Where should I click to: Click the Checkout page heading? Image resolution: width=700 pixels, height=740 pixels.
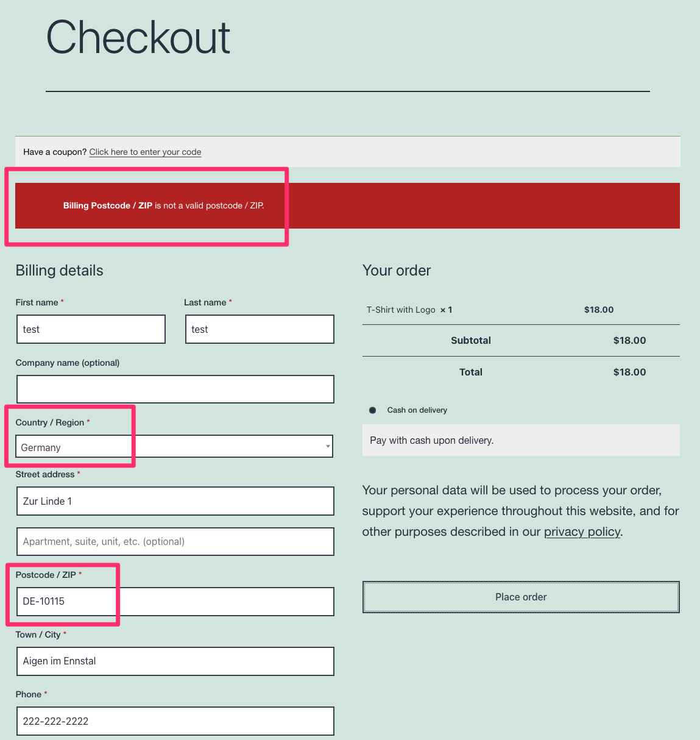(x=138, y=37)
